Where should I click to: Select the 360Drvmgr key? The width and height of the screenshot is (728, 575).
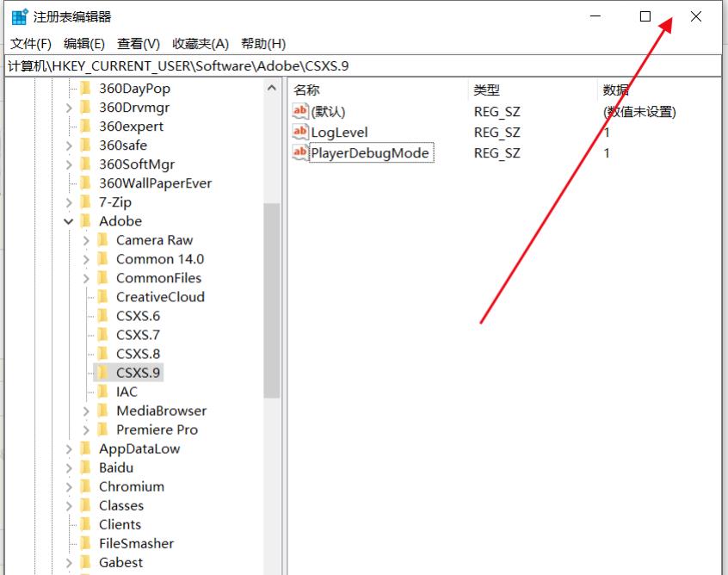pyautogui.click(x=134, y=108)
